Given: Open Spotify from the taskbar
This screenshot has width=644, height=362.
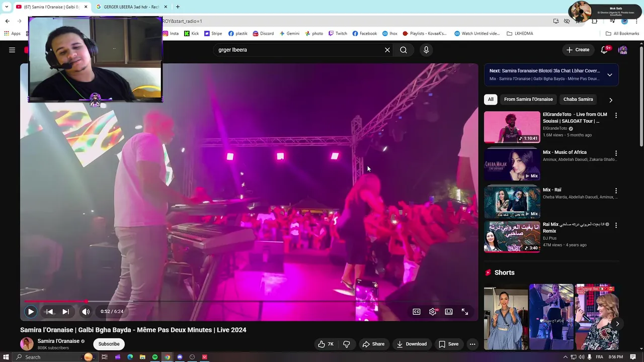Looking at the screenshot, I should coord(155,357).
